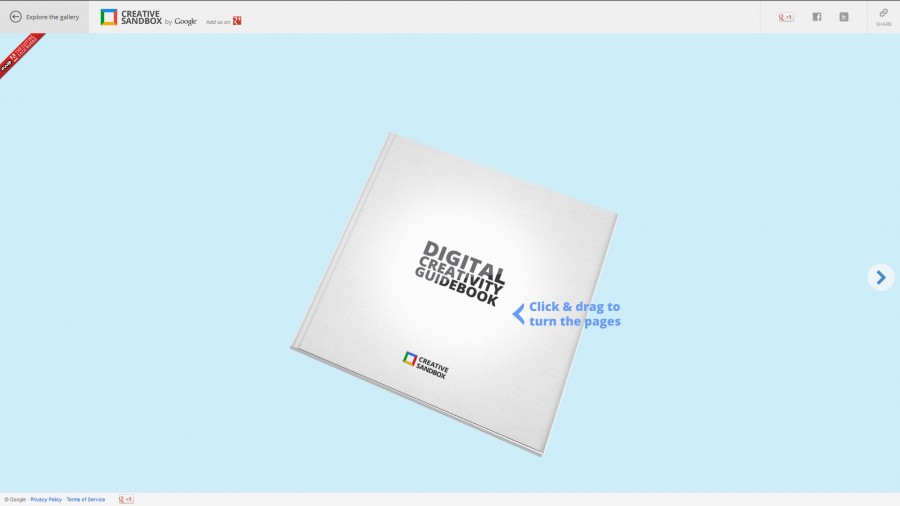The width and height of the screenshot is (900, 506).
Task: Click the Add us on Google+ icon
Action: (237, 21)
